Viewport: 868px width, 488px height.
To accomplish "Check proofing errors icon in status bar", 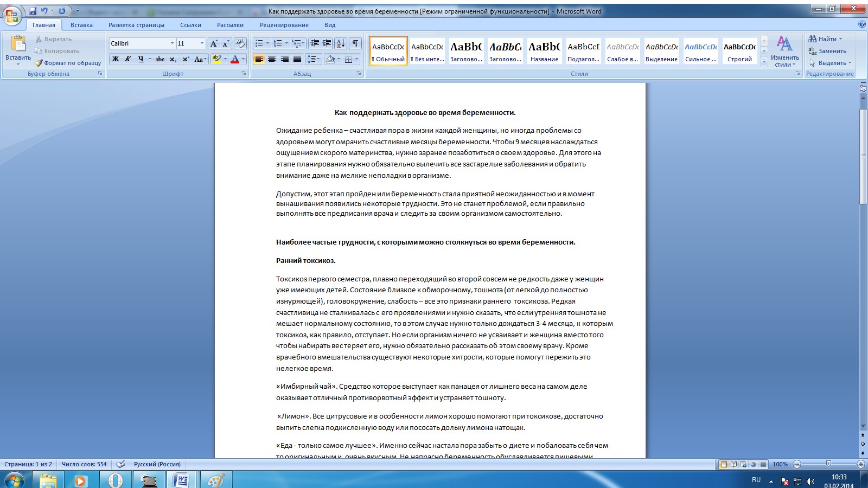I will (121, 464).
